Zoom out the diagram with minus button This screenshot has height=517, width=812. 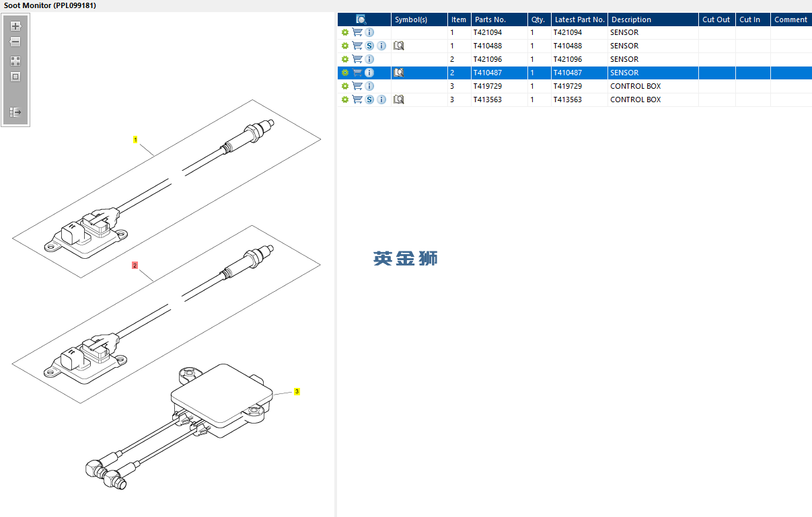[x=15, y=42]
